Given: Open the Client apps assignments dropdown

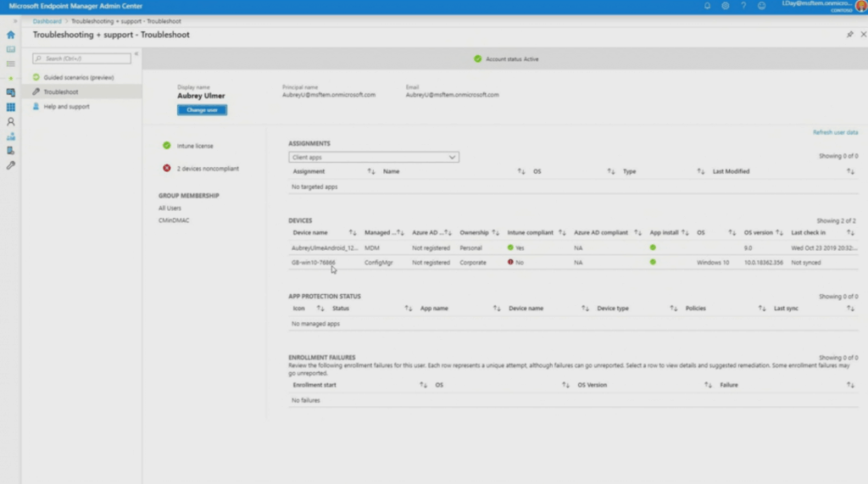Looking at the screenshot, I should click(374, 158).
